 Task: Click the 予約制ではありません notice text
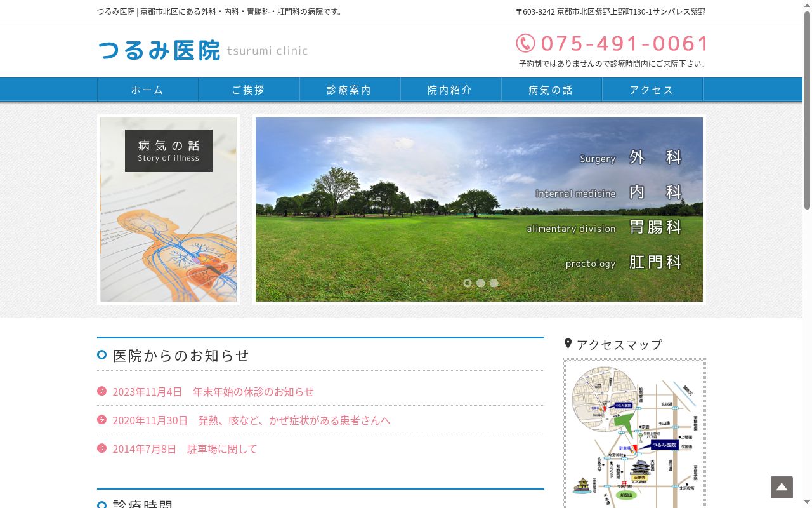(612, 63)
